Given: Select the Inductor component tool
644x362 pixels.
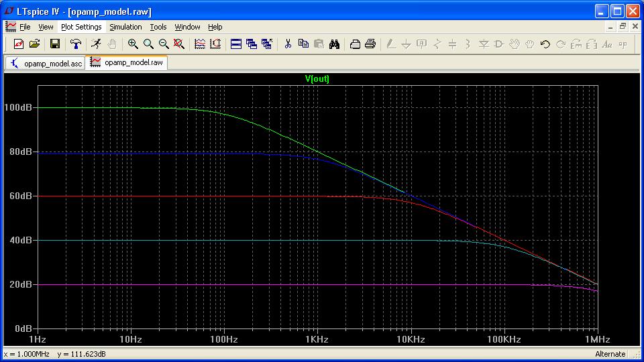Looking at the screenshot, I should pyautogui.click(x=468, y=44).
